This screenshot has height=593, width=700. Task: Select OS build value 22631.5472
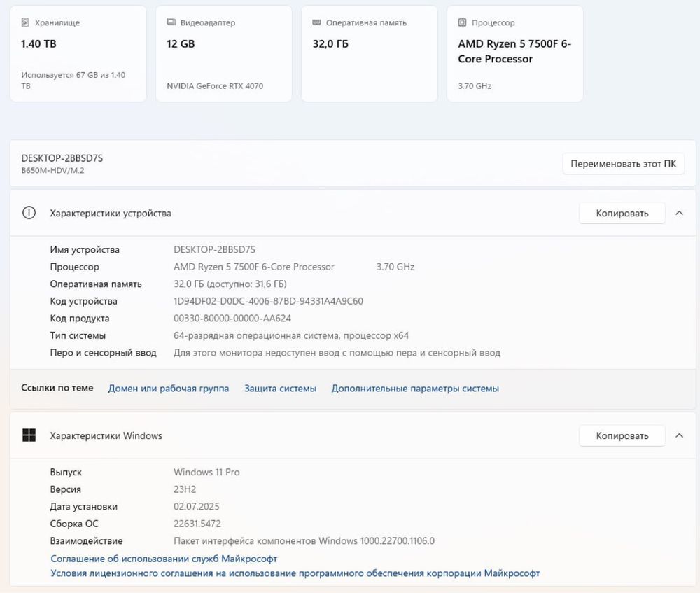(x=197, y=524)
